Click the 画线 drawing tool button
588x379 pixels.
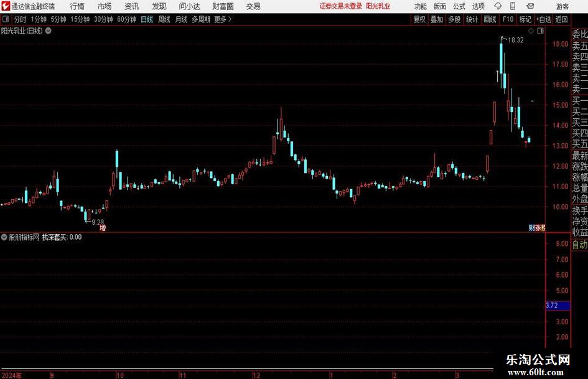(x=490, y=19)
